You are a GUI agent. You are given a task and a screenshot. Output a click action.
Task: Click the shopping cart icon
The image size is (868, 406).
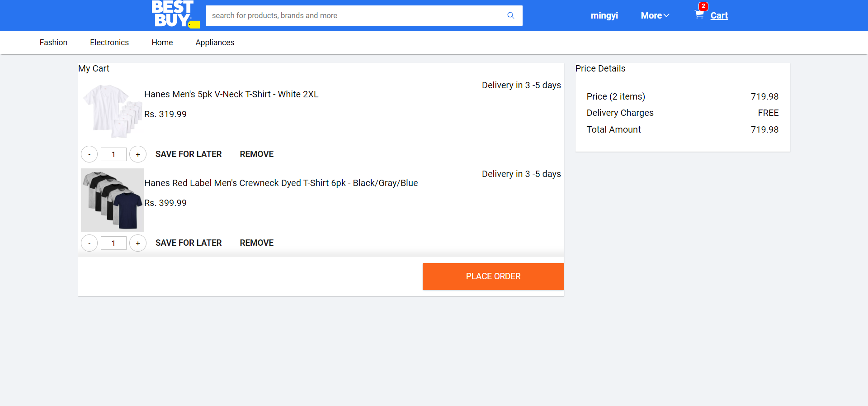699,15
